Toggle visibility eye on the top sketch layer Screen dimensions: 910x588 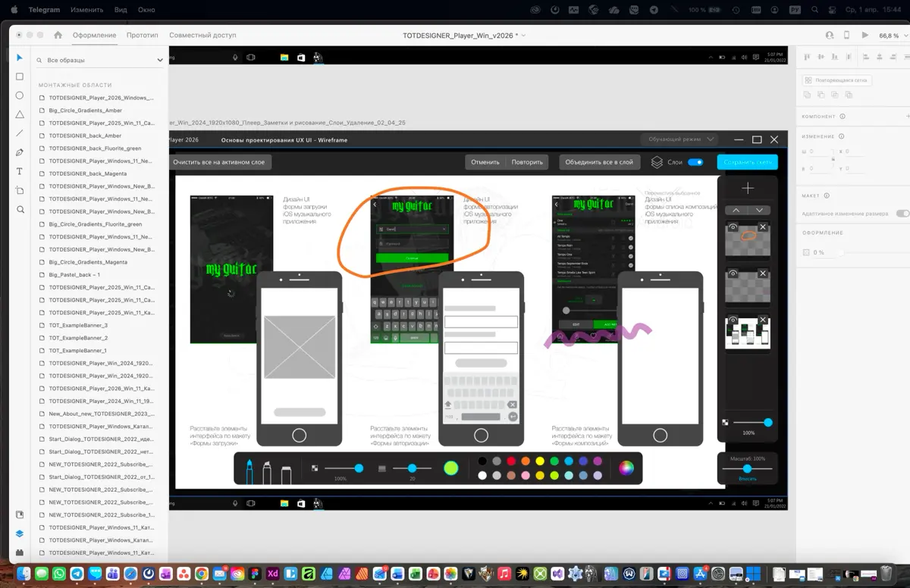733,227
